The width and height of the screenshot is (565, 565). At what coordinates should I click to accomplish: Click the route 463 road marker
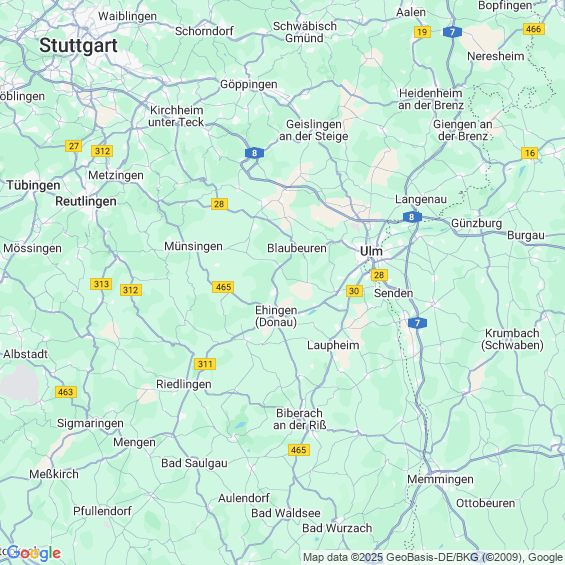pyautogui.click(x=66, y=392)
